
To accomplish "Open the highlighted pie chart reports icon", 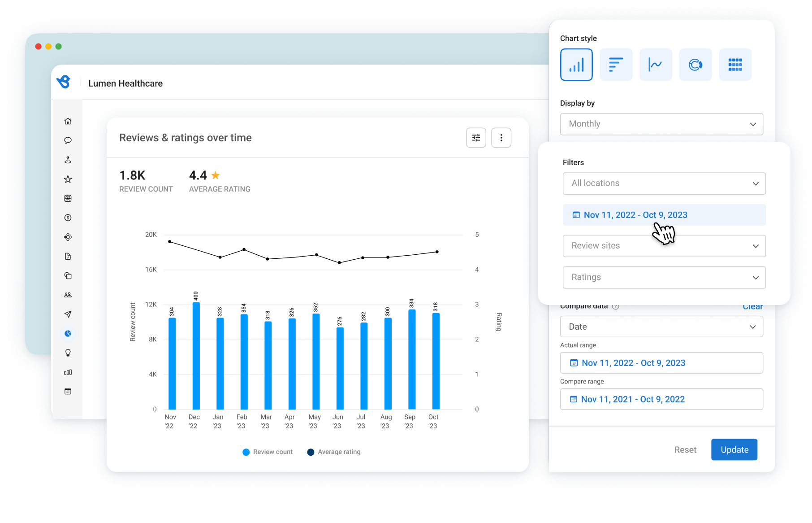I will [x=68, y=333].
